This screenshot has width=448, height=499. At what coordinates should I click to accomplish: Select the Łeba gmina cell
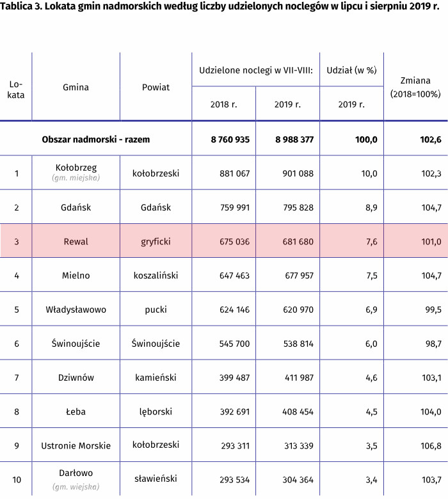[76, 411]
